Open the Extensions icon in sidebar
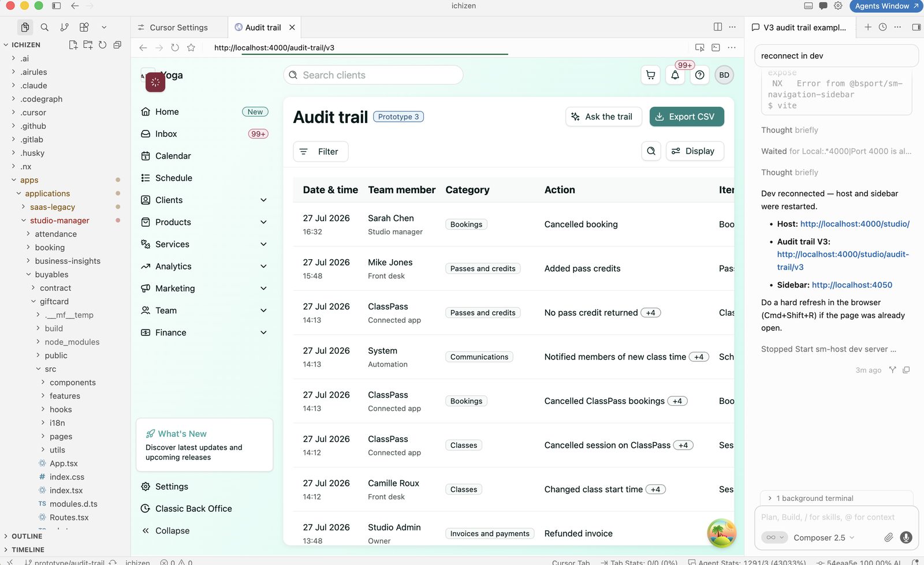Image resolution: width=924 pixels, height=565 pixels. tap(84, 27)
